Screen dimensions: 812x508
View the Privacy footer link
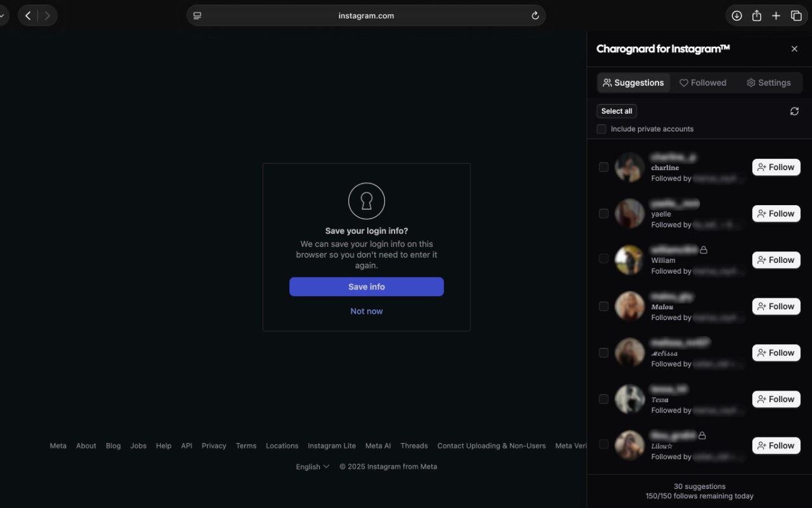[x=214, y=446]
